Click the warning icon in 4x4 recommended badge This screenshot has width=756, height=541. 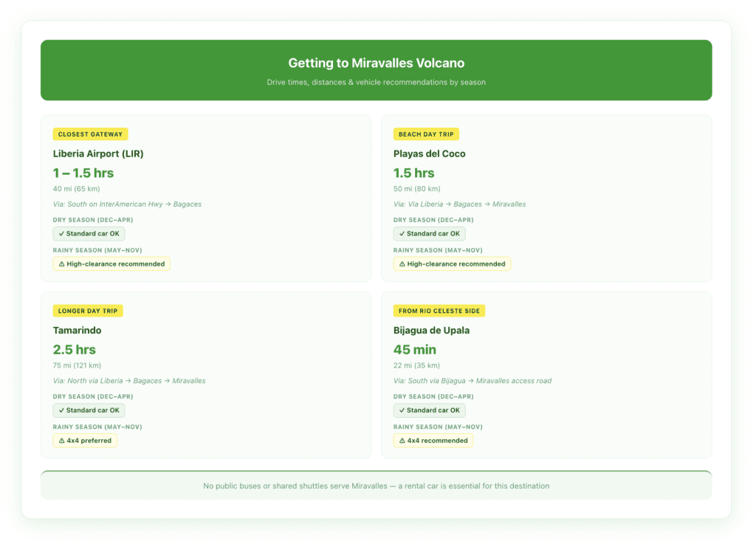coord(402,441)
